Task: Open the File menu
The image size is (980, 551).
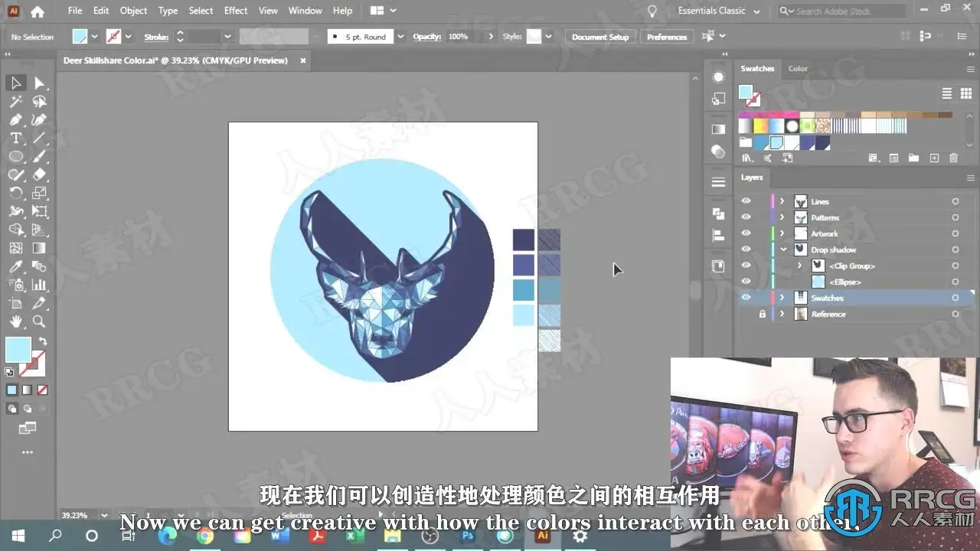Action: 75,11
